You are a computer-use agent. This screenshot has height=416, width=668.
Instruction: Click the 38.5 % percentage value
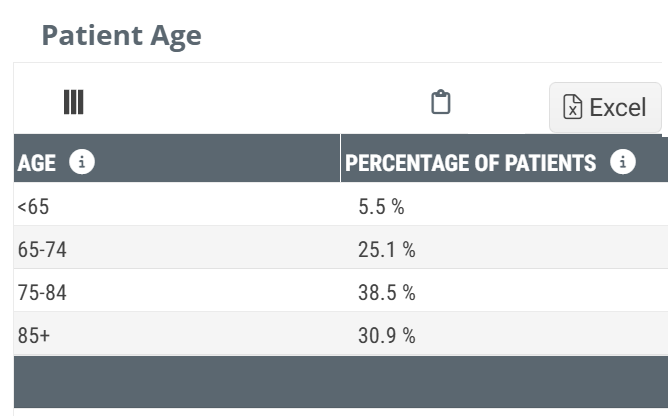click(386, 293)
